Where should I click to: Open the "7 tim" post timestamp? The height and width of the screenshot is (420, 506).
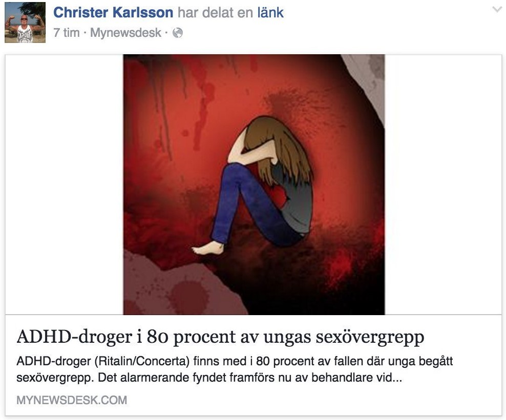click(67, 33)
